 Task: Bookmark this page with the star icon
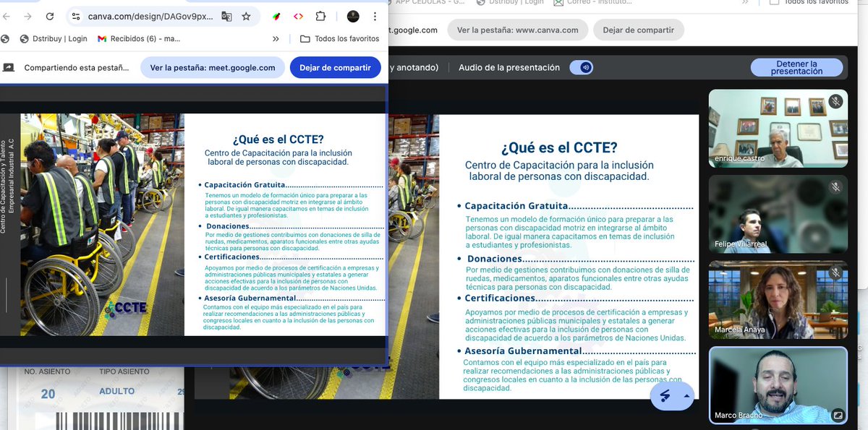pos(246,16)
